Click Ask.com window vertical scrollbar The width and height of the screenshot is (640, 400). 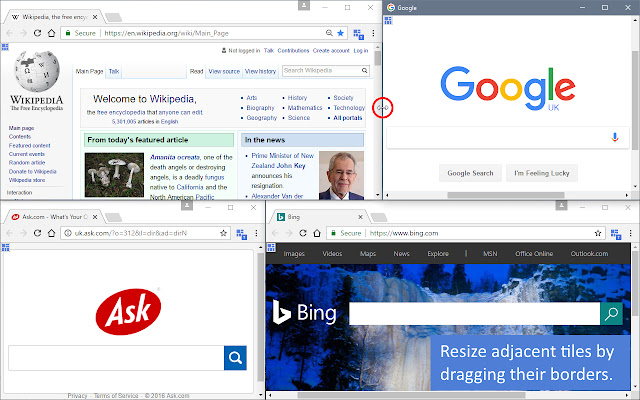pos(260,317)
